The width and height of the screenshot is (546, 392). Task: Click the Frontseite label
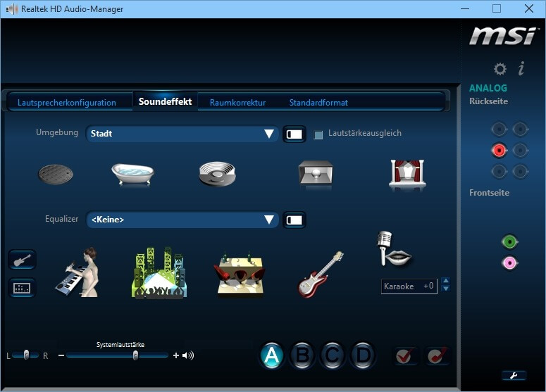point(489,193)
